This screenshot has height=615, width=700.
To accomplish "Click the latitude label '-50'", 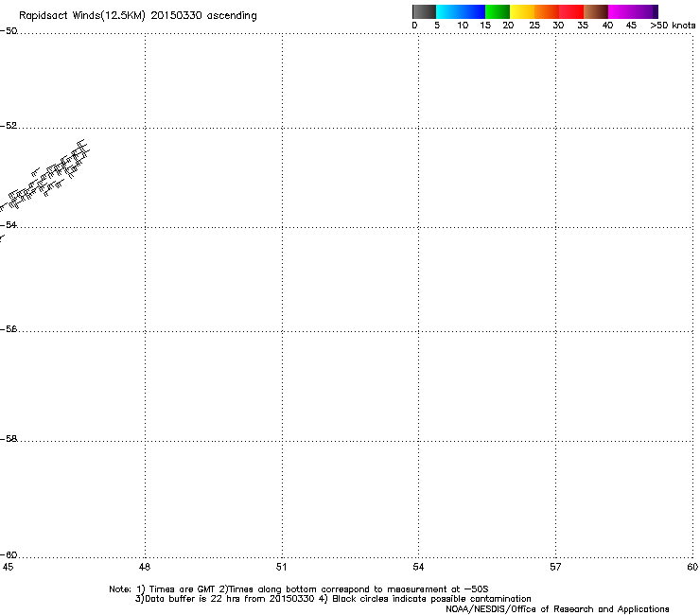I will point(9,31).
